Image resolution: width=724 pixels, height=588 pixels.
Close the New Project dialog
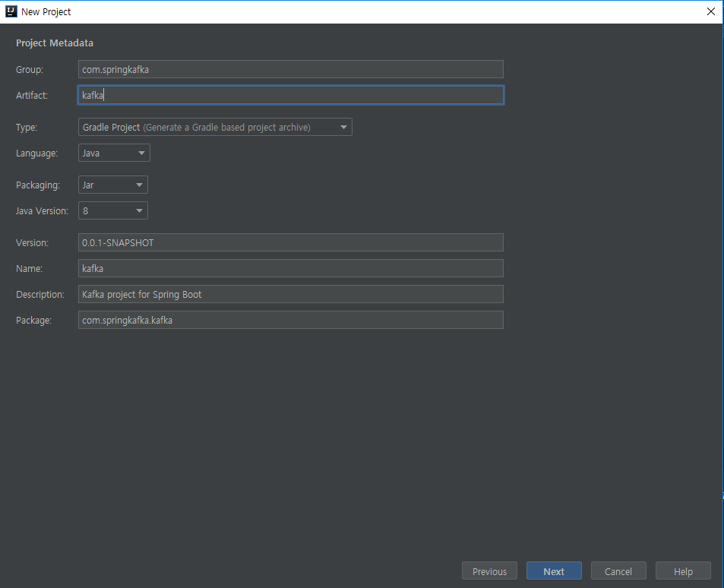tap(710, 11)
